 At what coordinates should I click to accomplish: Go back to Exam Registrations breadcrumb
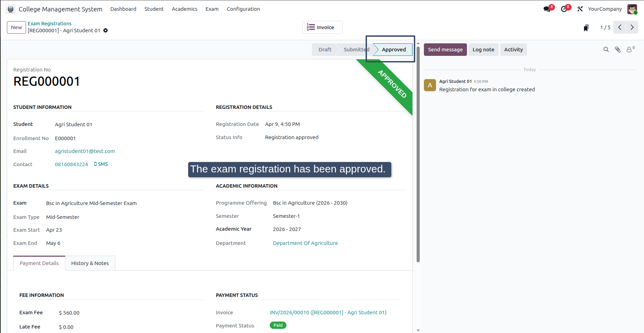50,24
